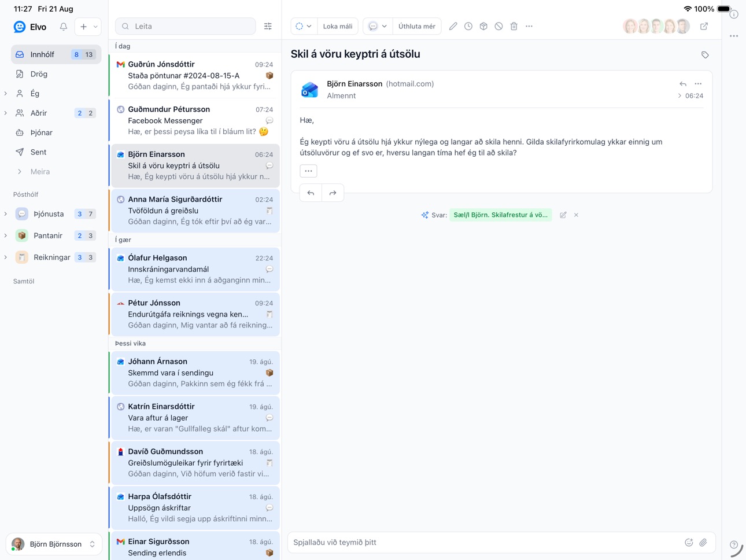
Task: Click the plus compose button
Action: pos(83,27)
